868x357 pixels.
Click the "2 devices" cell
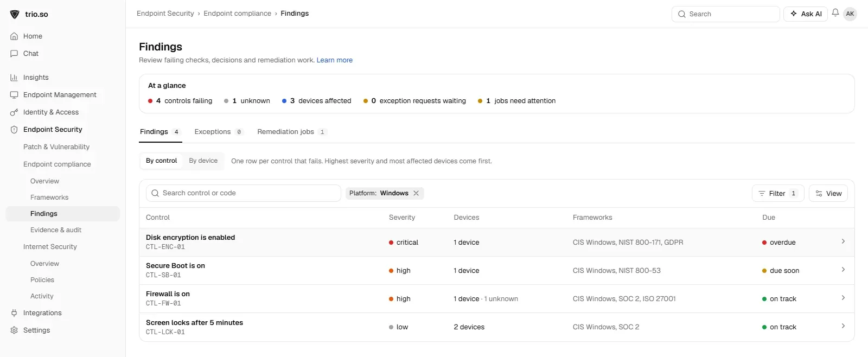point(469,327)
